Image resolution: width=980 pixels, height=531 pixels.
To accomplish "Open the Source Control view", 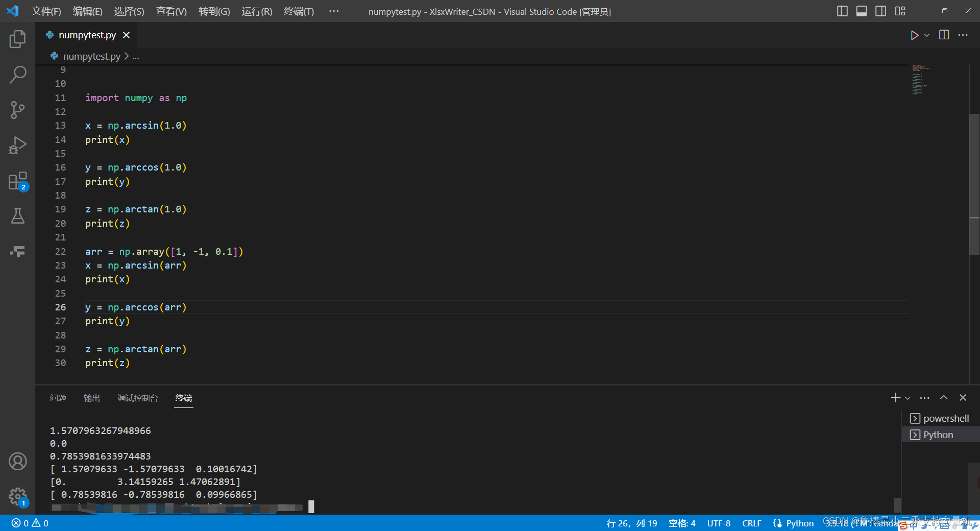I will tap(17, 110).
